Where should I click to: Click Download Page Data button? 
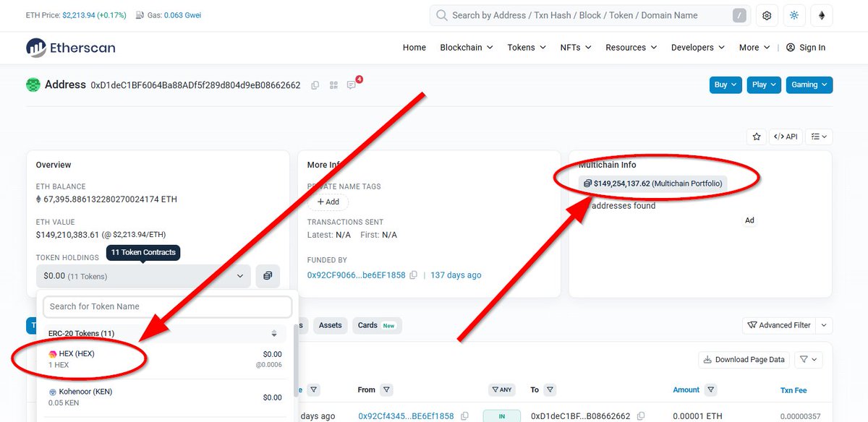744,359
